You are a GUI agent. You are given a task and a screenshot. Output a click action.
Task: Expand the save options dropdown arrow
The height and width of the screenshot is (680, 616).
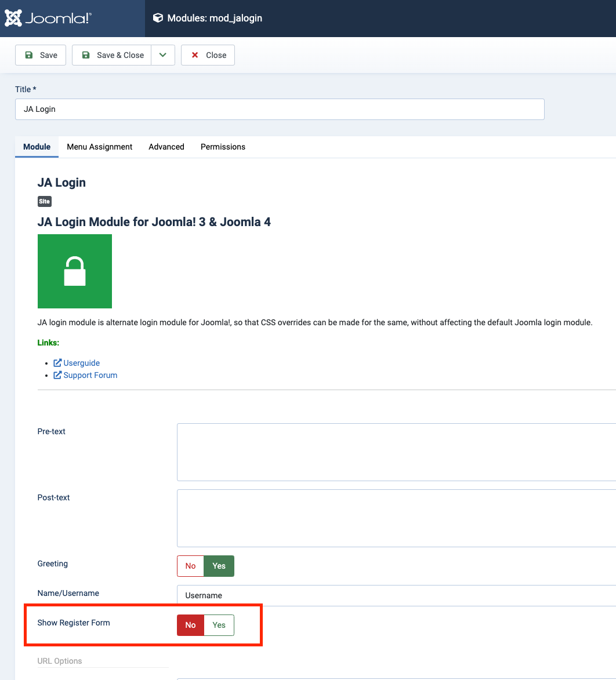coord(163,55)
